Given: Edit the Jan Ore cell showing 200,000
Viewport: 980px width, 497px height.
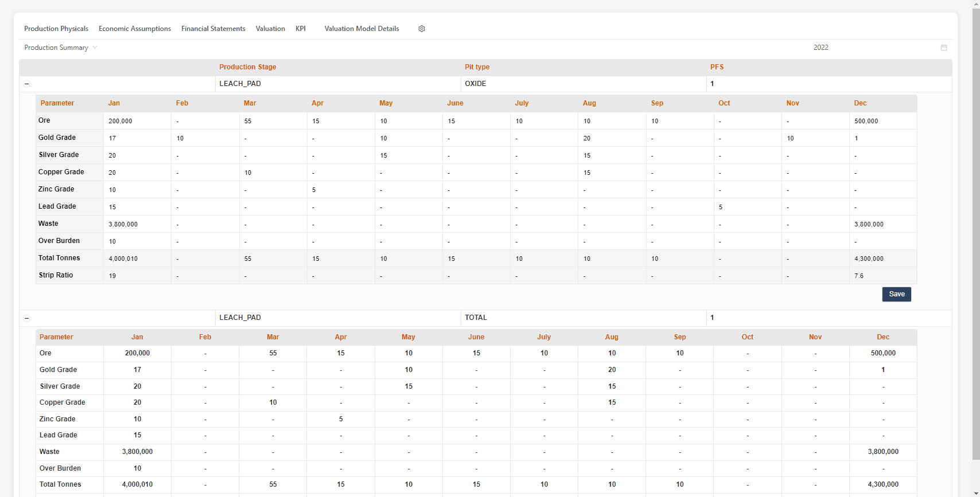Looking at the screenshot, I should click(x=137, y=121).
